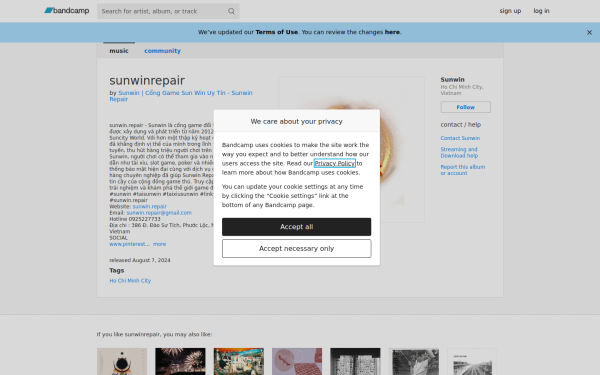Open Streaming and Download help link
600x375 pixels.
459,153
